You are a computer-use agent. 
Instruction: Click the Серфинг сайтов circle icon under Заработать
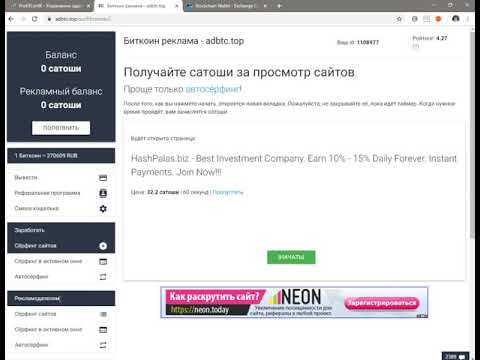[103, 246]
